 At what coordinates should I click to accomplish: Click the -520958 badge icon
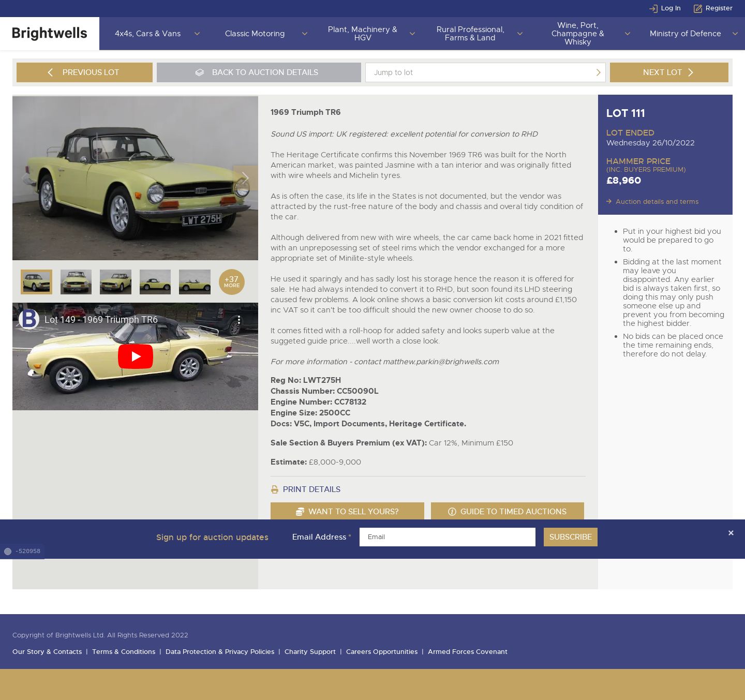(x=8, y=552)
